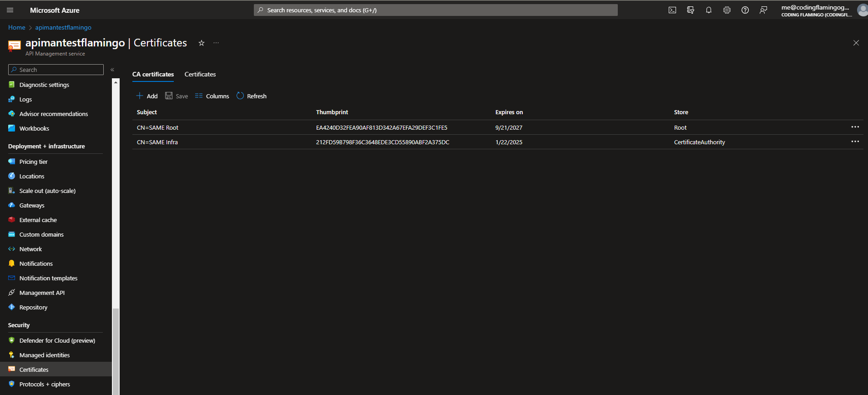The height and width of the screenshot is (395, 868).
Task: Switch to the CA certificates tab
Action: [x=153, y=74]
